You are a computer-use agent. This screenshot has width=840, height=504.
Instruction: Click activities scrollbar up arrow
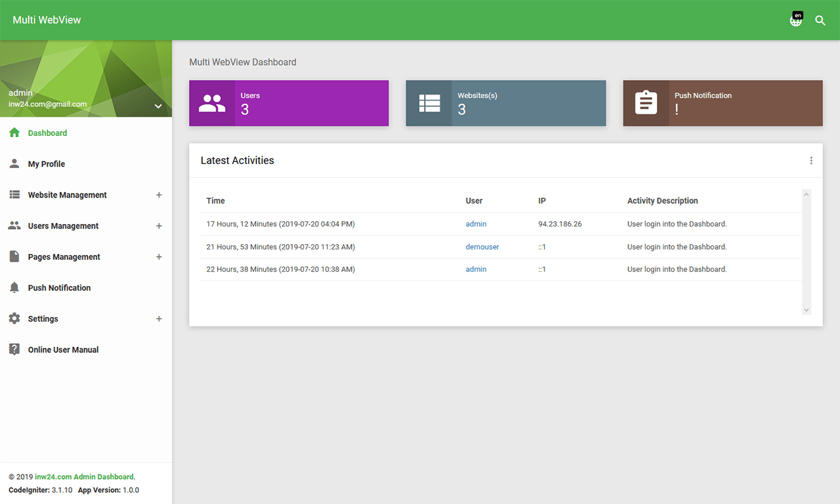pyautogui.click(x=807, y=194)
